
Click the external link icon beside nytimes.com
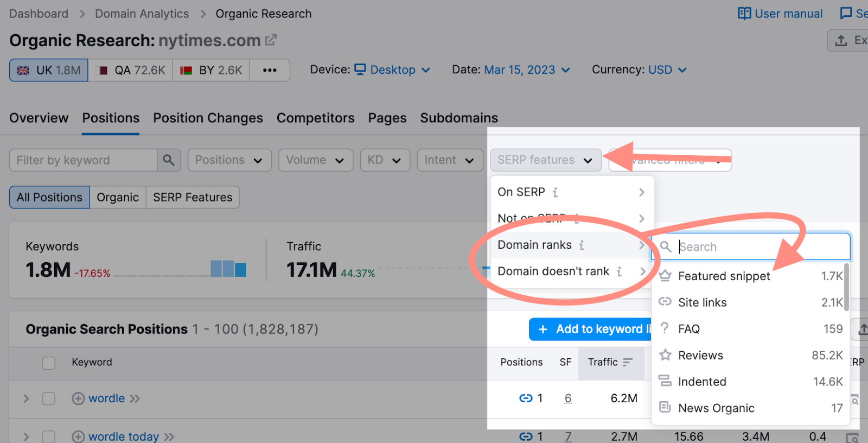coord(271,40)
